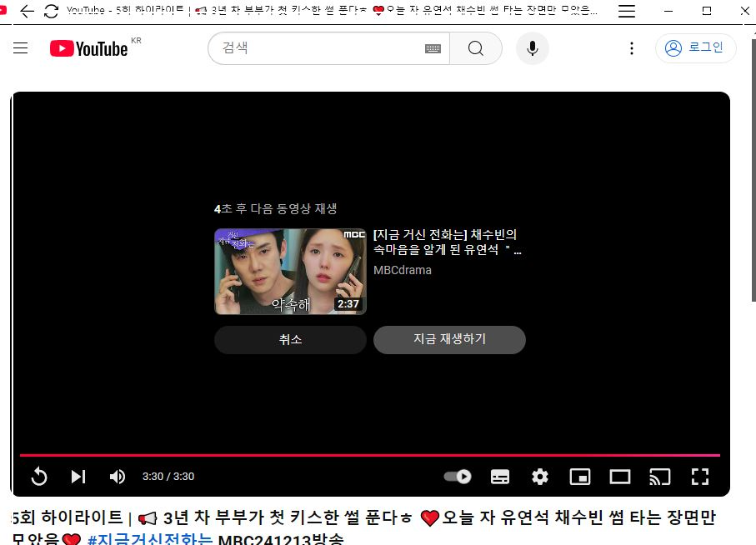This screenshot has width=756, height=545.
Task: Enter full screen mode
Action: click(700, 477)
